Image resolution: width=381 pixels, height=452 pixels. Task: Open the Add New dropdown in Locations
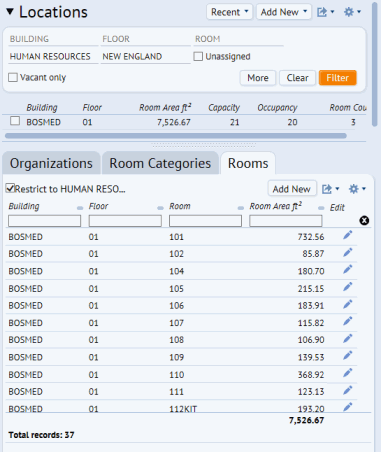coord(284,12)
